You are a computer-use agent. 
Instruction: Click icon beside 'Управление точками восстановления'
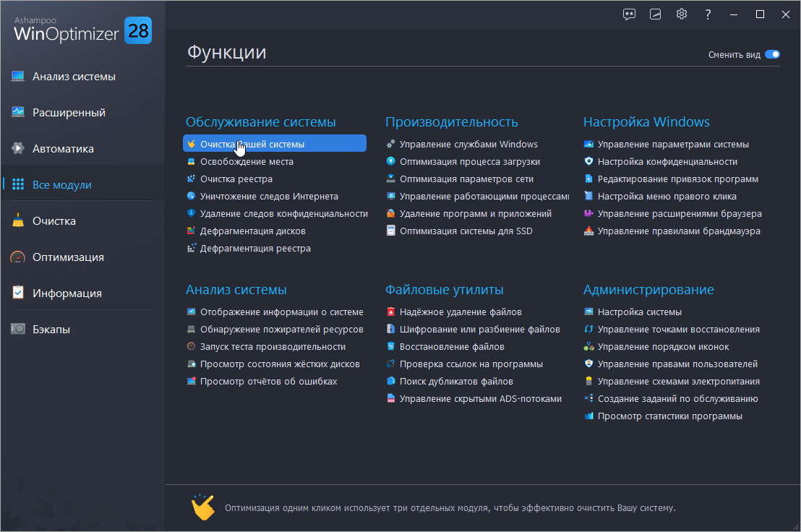(588, 328)
